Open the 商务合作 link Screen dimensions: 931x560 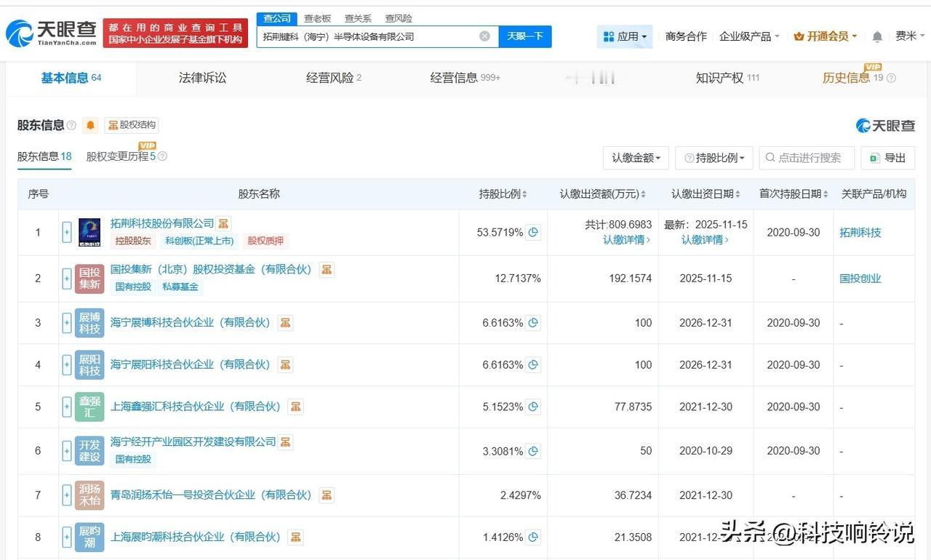click(686, 36)
